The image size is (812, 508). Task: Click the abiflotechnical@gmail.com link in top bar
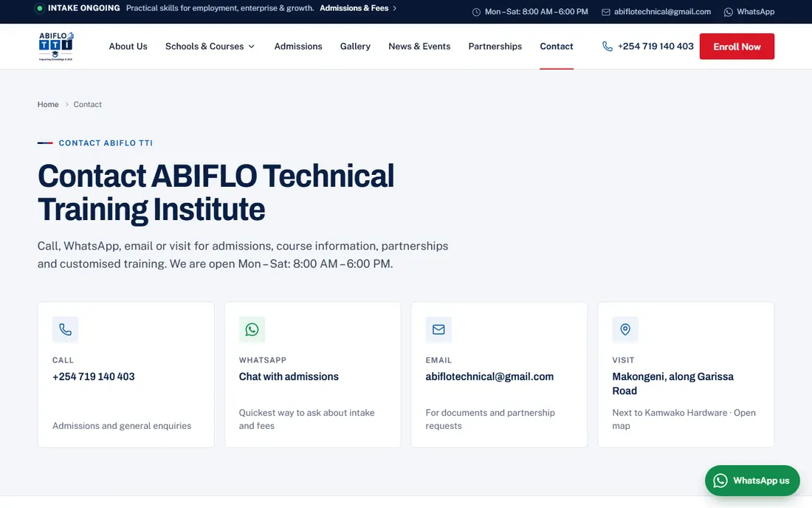(662, 12)
